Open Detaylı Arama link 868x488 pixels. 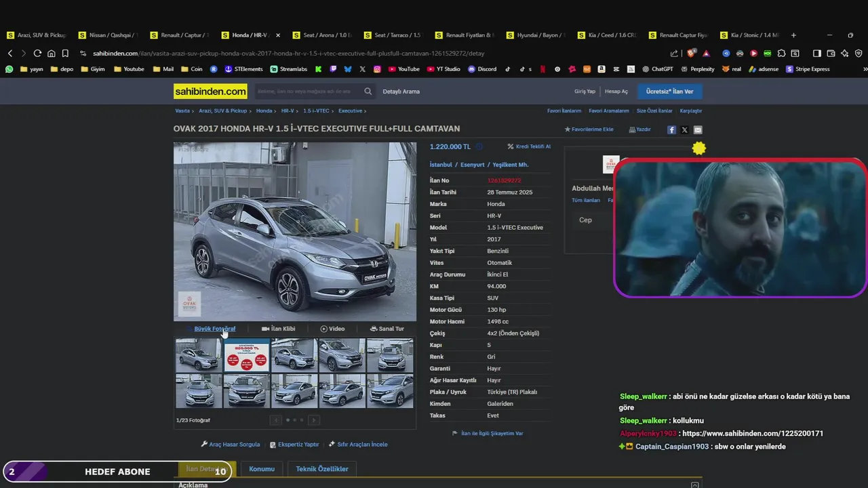coord(401,91)
